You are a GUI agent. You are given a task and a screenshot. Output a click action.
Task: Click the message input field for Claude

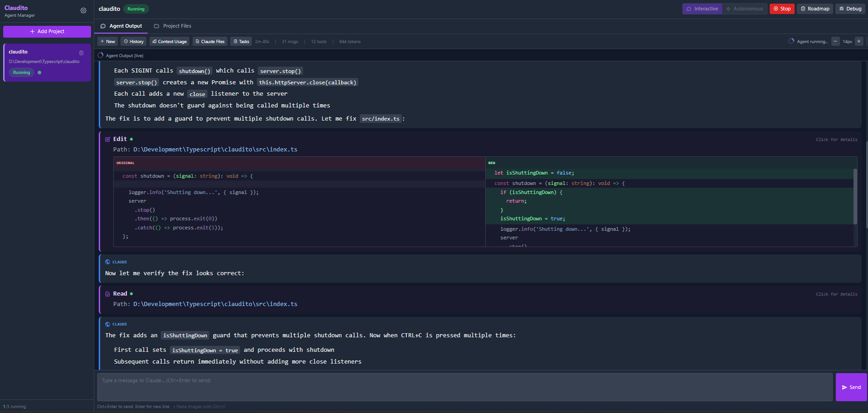[x=462, y=387]
